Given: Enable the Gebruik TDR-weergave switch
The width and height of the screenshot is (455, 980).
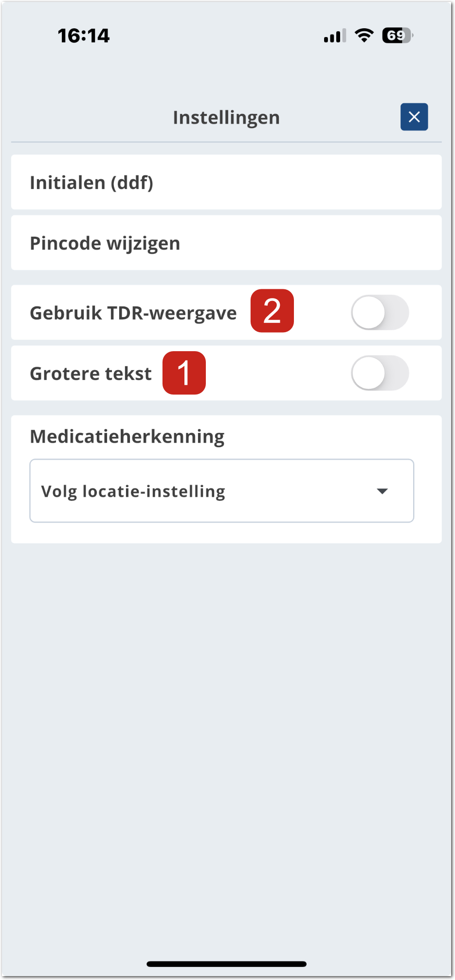Looking at the screenshot, I should pyautogui.click(x=380, y=312).
